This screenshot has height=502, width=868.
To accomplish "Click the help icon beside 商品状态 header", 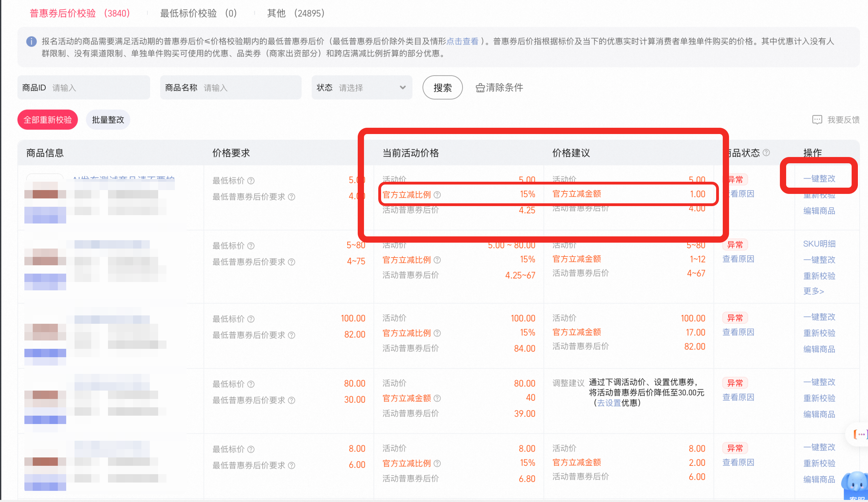I will point(766,152).
